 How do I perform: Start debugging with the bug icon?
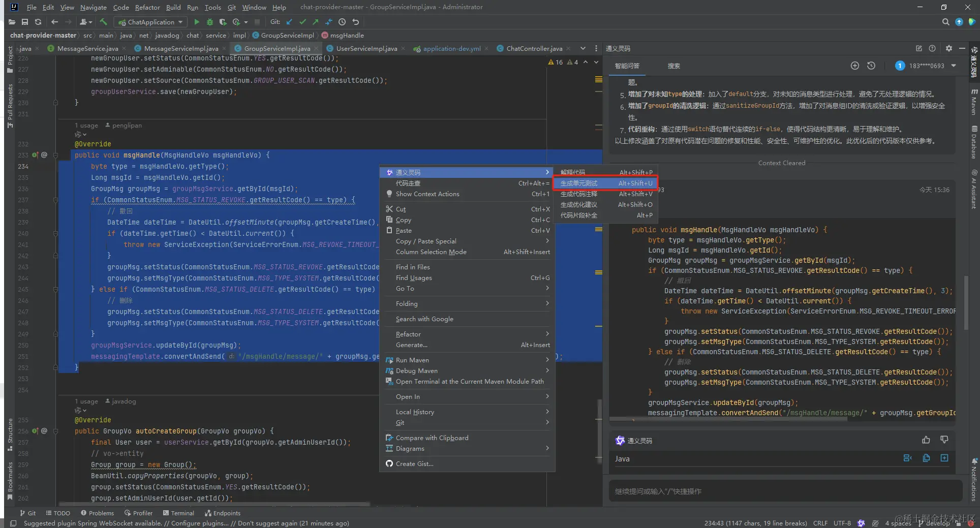pyautogui.click(x=210, y=22)
